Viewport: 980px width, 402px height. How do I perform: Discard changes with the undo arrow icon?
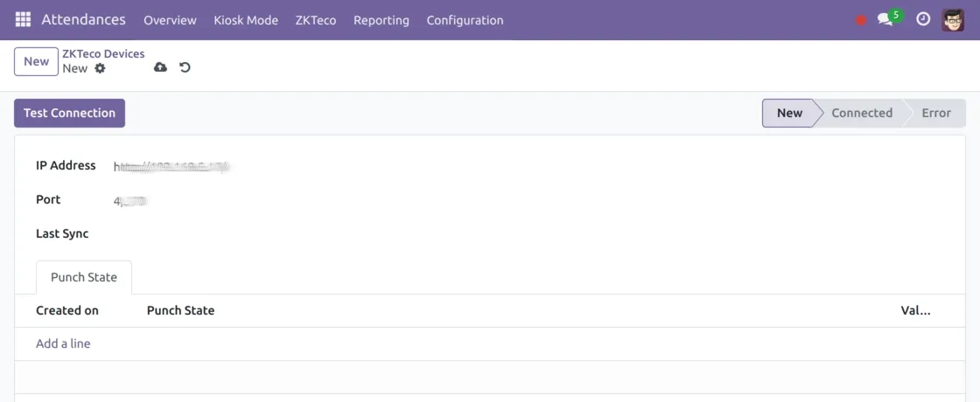pyautogui.click(x=185, y=67)
